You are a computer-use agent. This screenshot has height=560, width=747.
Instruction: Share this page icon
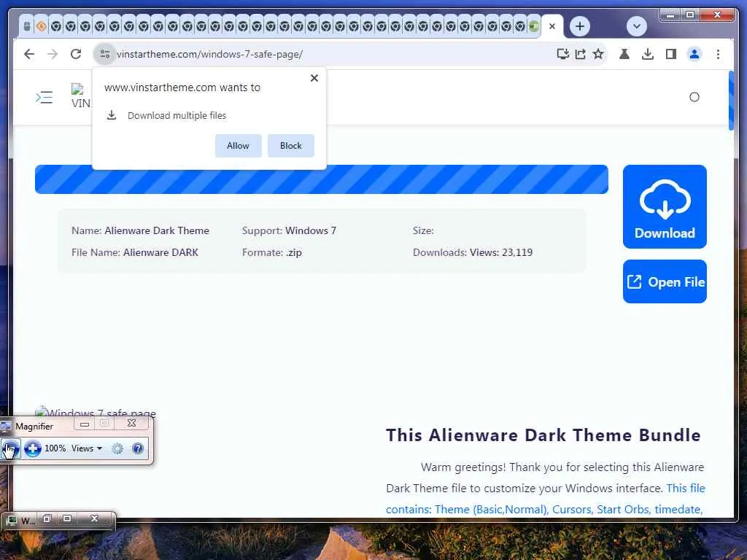click(580, 54)
